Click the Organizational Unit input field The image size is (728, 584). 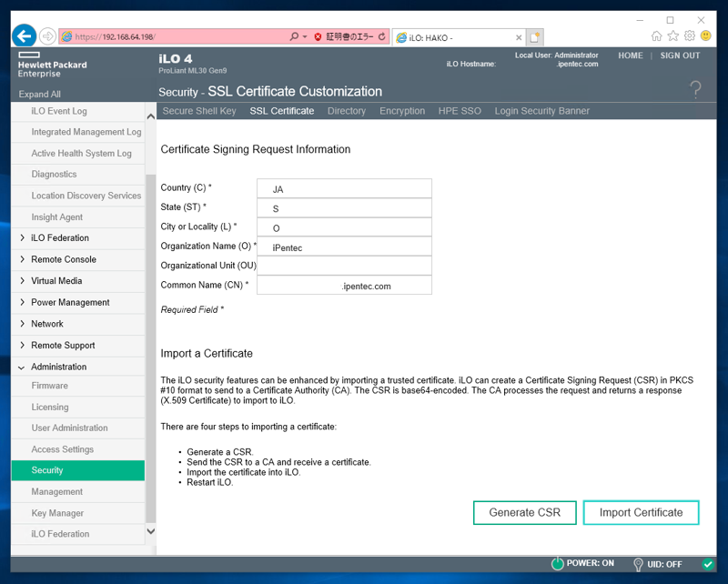[x=344, y=266]
